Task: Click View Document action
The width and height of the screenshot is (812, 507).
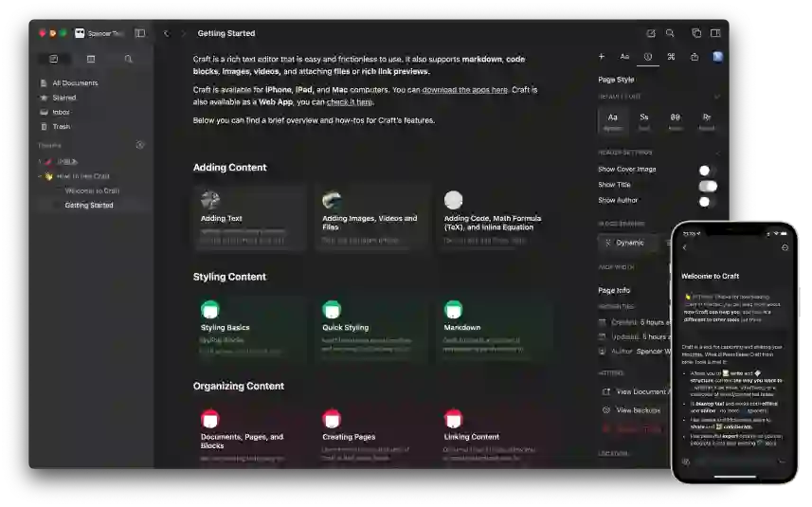Action: [636, 392]
